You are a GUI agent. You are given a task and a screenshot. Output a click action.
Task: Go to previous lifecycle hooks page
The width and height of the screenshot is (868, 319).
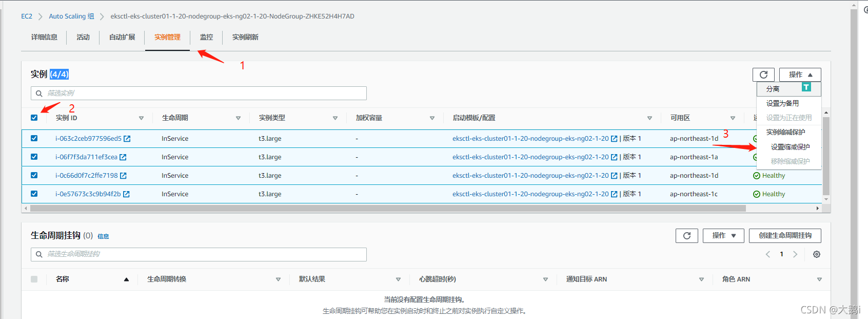point(768,254)
